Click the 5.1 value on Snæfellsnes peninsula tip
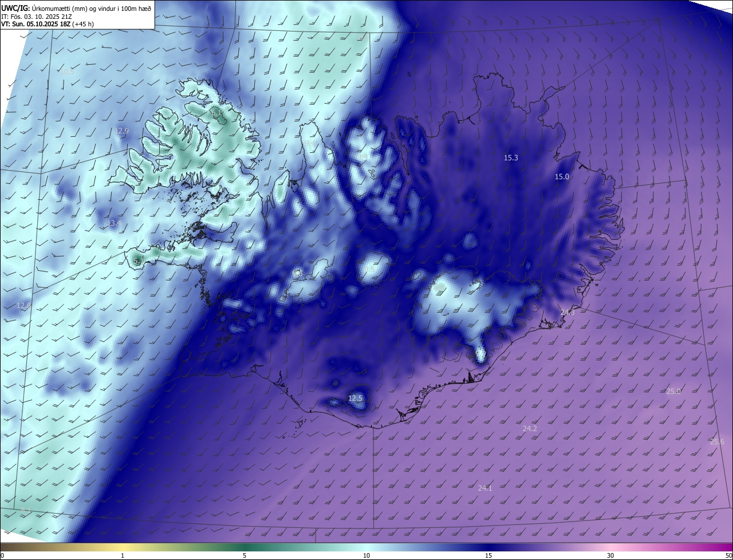Image resolution: width=733 pixels, height=560 pixels. (x=138, y=261)
